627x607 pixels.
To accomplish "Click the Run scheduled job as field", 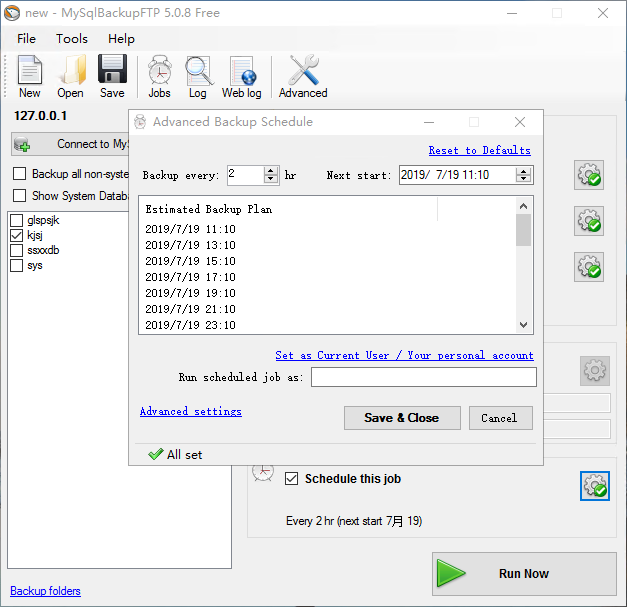I will click(x=424, y=377).
